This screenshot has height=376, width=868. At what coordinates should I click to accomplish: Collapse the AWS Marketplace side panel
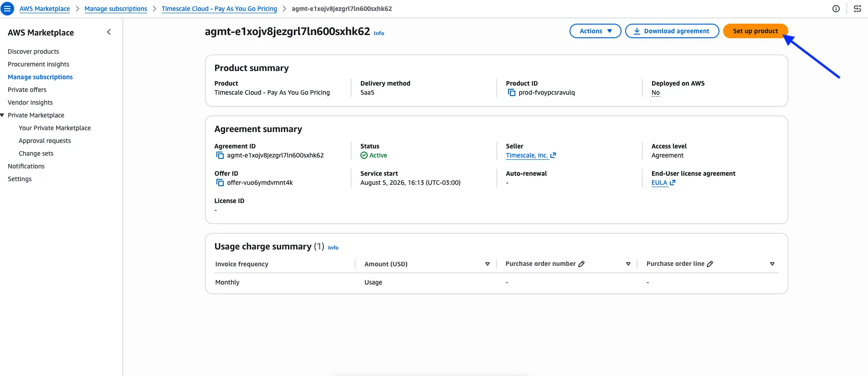[x=109, y=32]
